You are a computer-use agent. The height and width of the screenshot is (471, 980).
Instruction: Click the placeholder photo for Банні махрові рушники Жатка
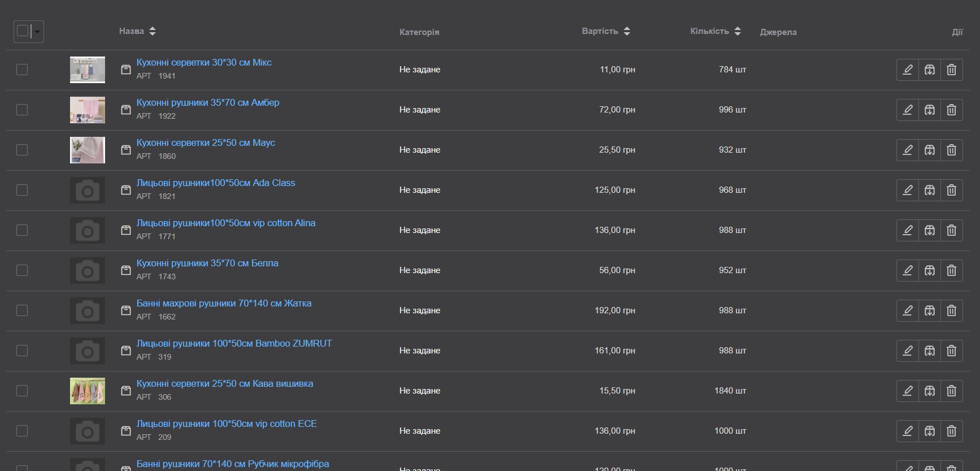pyautogui.click(x=87, y=310)
